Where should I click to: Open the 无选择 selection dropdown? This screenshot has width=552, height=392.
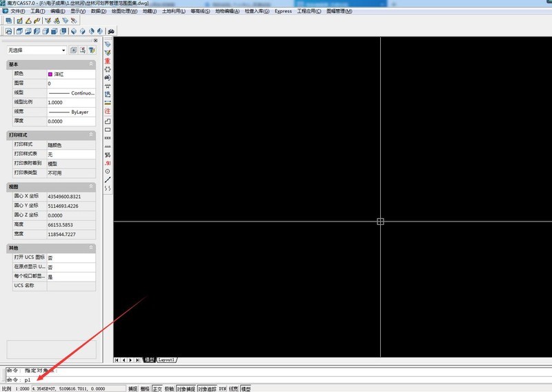click(37, 50)
